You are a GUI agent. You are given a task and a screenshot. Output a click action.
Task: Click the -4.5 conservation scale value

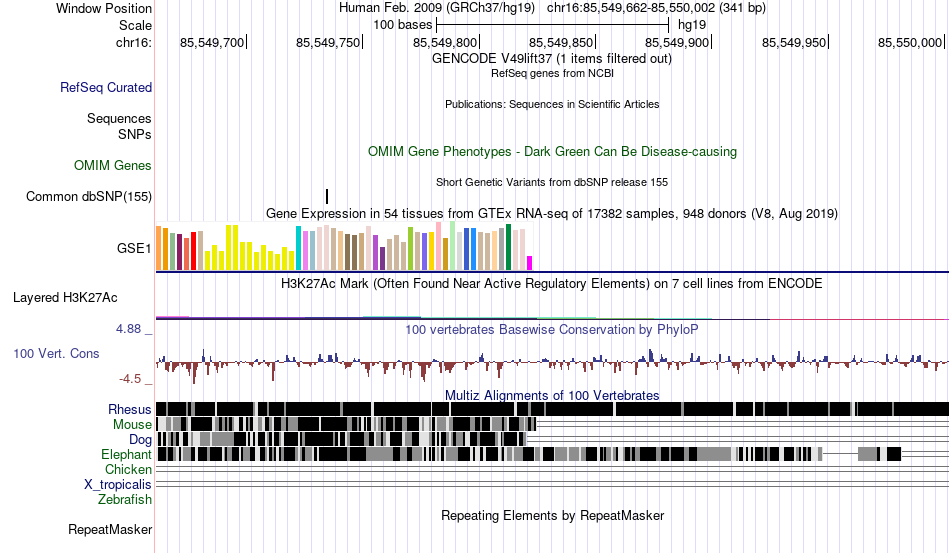130,379
